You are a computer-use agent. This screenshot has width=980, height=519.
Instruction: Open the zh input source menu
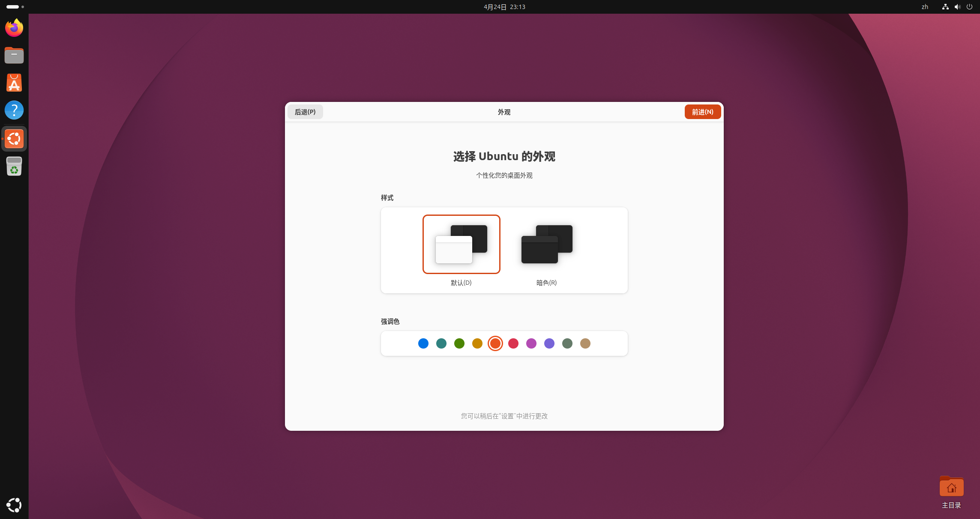925,7
